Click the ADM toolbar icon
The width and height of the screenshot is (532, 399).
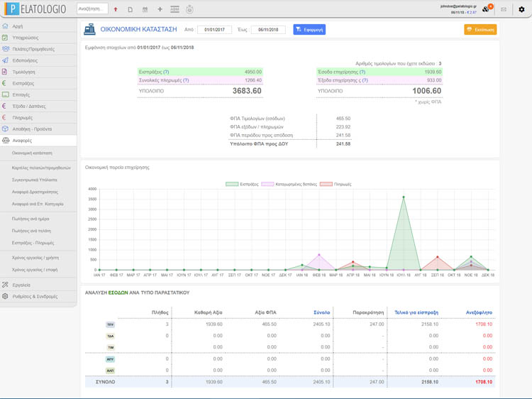[x=174, y=9]
